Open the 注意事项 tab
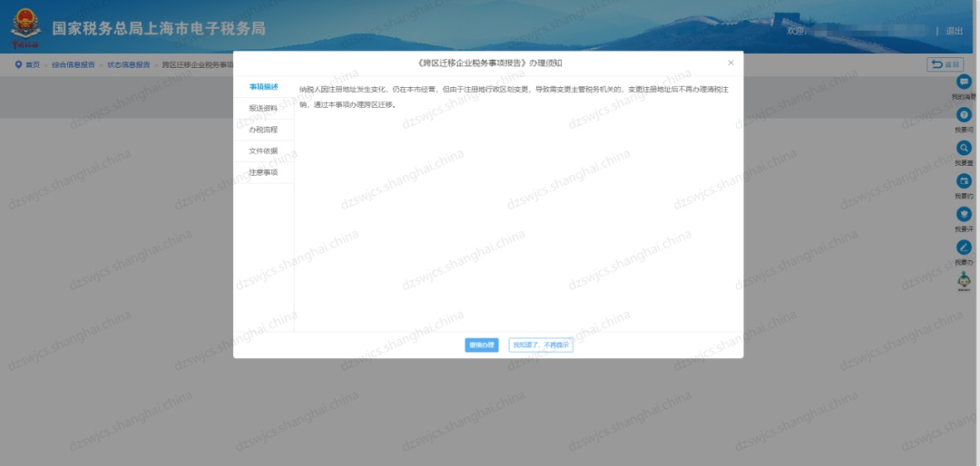The image size is (980, 466). pos(264,171)
